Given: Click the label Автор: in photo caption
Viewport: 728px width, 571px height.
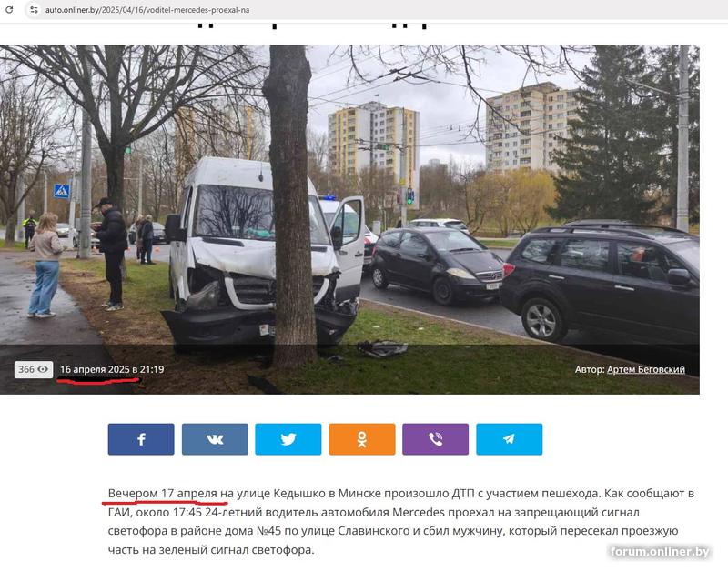Looking at the screenshot, I should tap(590, 370).
